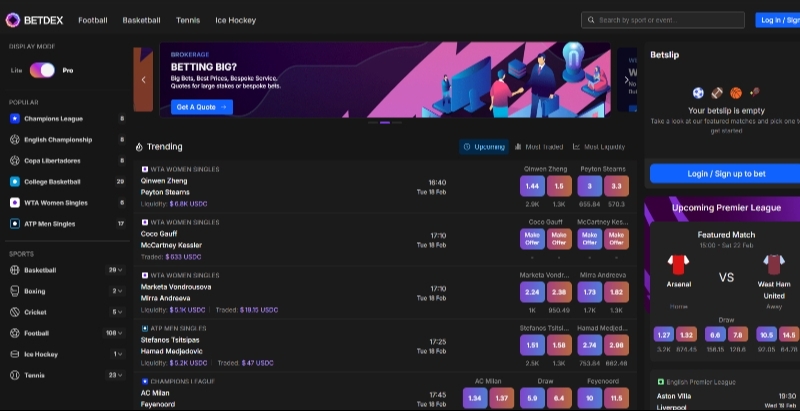The width and height of the screenshot is (800, 411).
Task: Click the active carousel indicator dot
Action: coord(385,123)
